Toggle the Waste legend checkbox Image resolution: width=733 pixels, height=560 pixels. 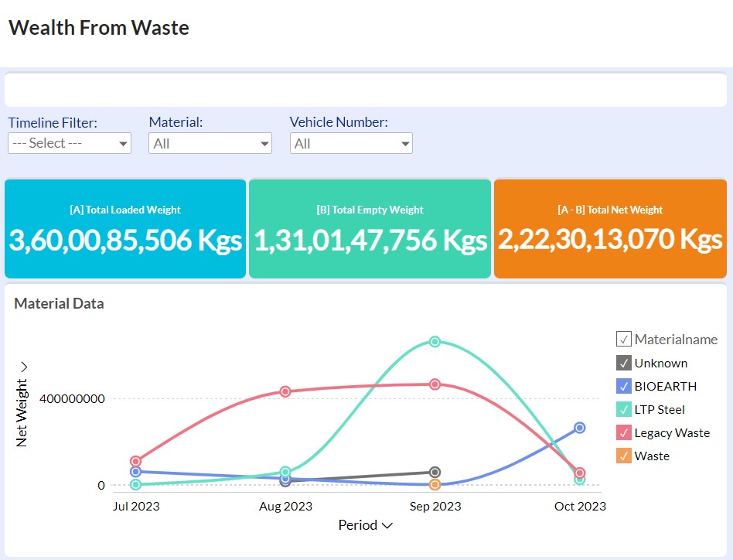(x=624, y=456)
